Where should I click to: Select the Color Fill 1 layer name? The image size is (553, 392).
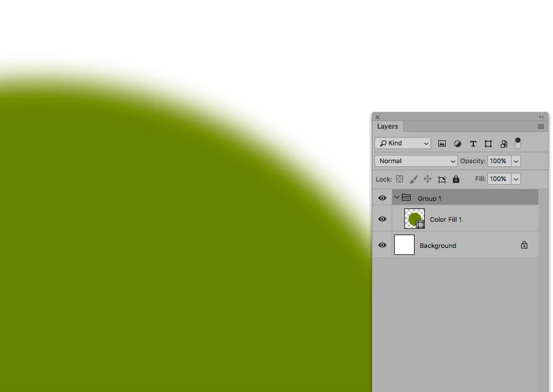pos(445,219)
